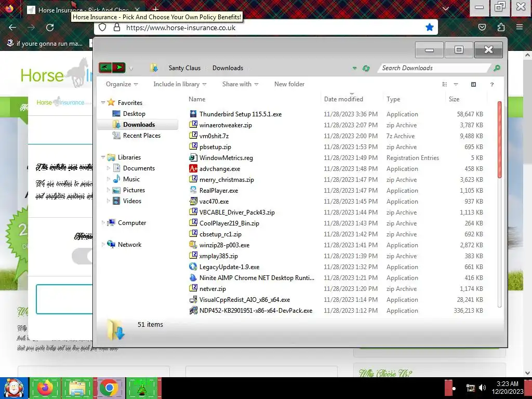
Task: Expand the Music library node
Action: (108, 179)
